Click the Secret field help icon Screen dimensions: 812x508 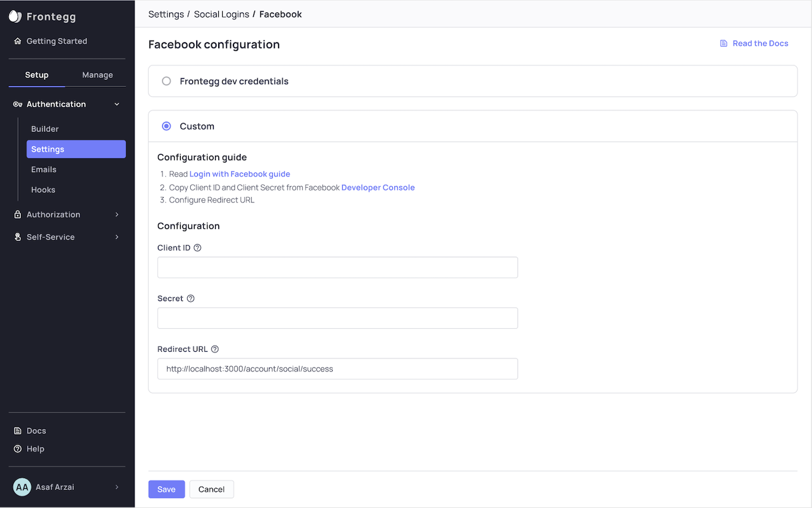pyautogui.click(x=191, y=298)
